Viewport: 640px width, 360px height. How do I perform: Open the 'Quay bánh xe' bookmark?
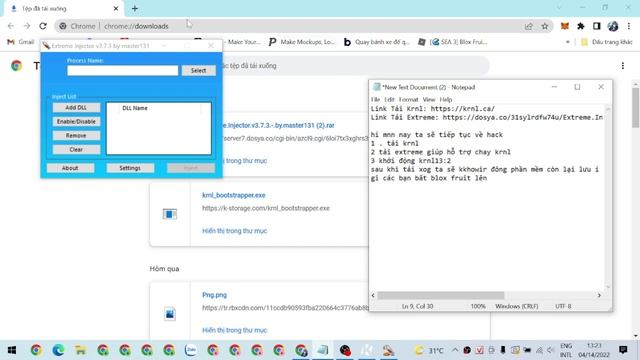coord(376,42)
